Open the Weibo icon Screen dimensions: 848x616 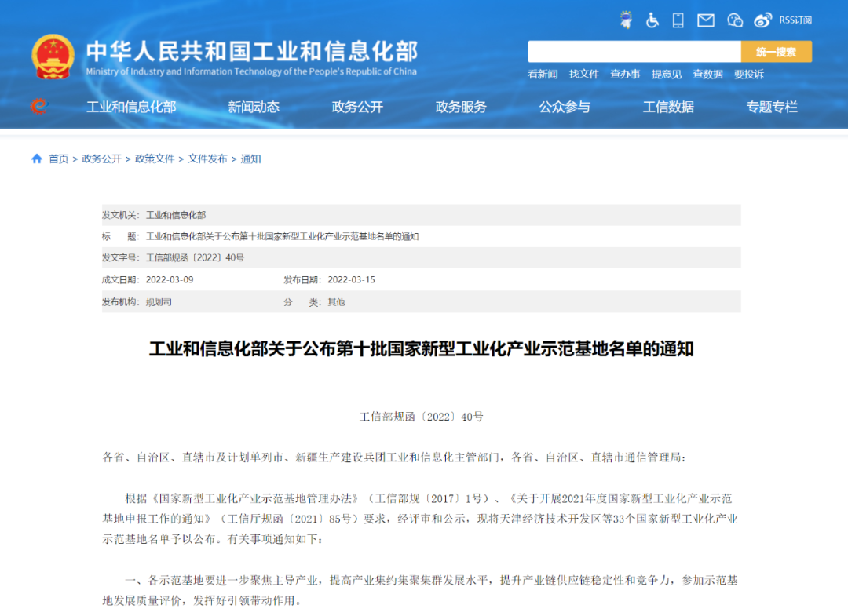click(x=761, y=20)
